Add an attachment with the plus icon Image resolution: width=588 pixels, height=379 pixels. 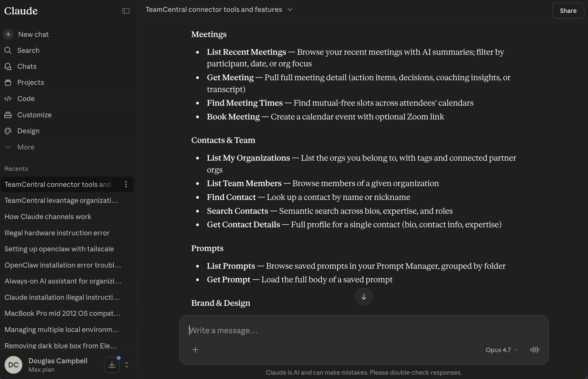coord(195,350)
